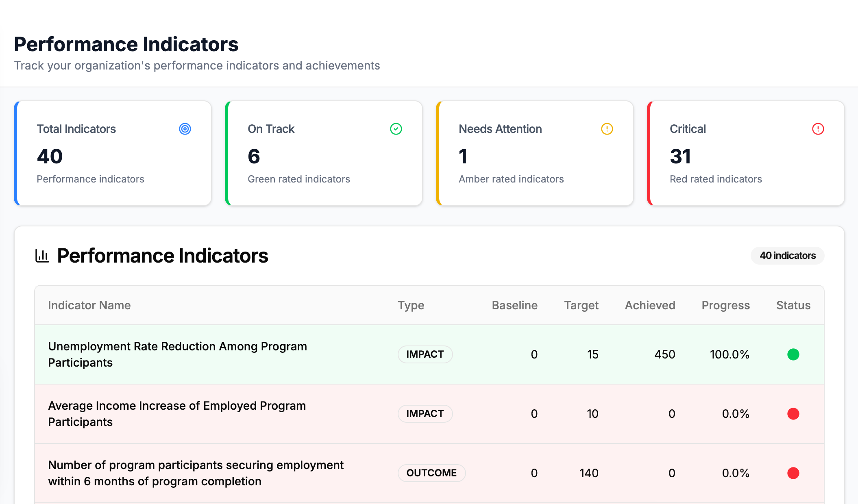Click the Status column header

click(793, 305)
